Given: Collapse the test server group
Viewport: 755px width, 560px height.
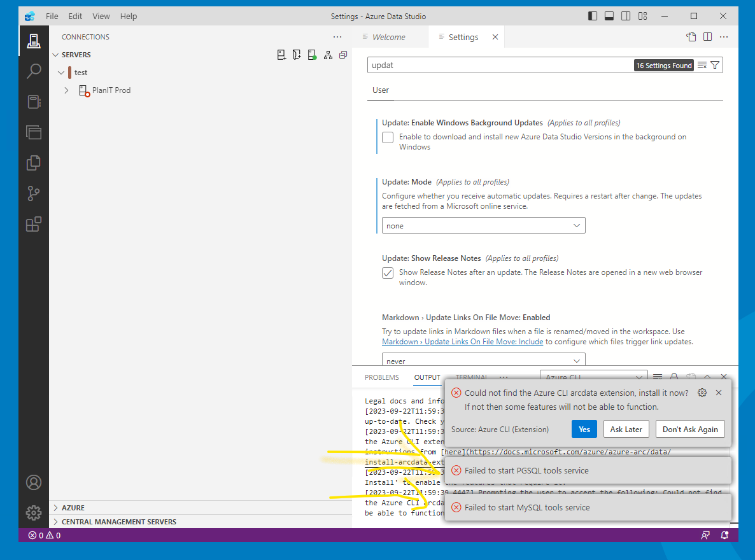Looking at the screenshot, I should tap(61, 73).
